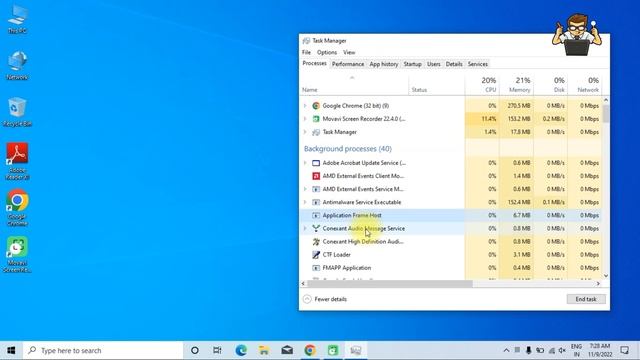Image resolution: width=640 pixels, height=360 pixels.
Task: Select the FMAPP Application row
Action: 451,268
